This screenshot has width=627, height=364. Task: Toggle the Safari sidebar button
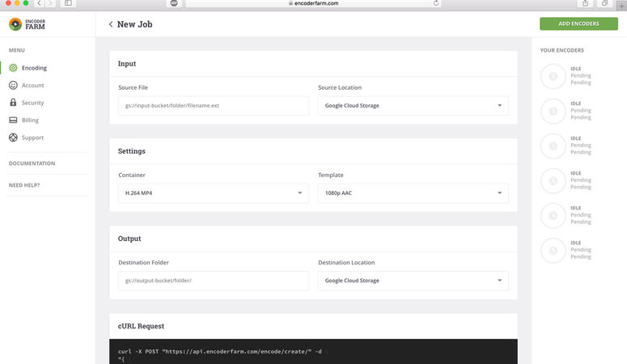[x=68, y=3]
